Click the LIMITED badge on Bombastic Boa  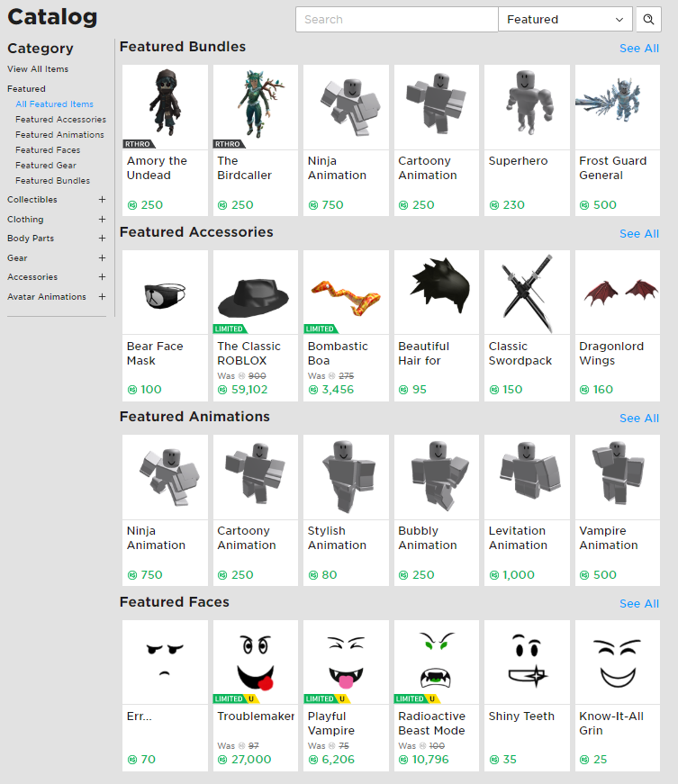(321, 329)
